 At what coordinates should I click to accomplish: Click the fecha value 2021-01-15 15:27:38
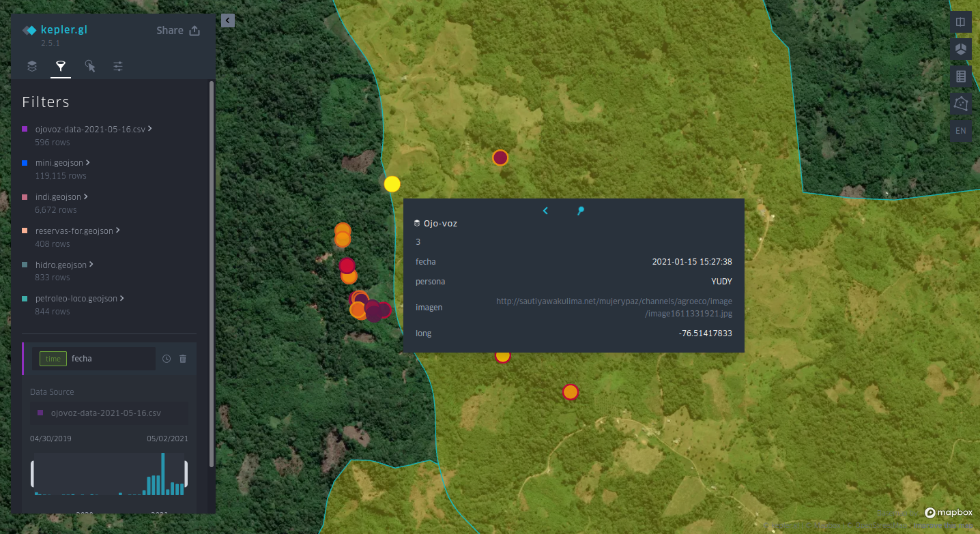[692, 262]
